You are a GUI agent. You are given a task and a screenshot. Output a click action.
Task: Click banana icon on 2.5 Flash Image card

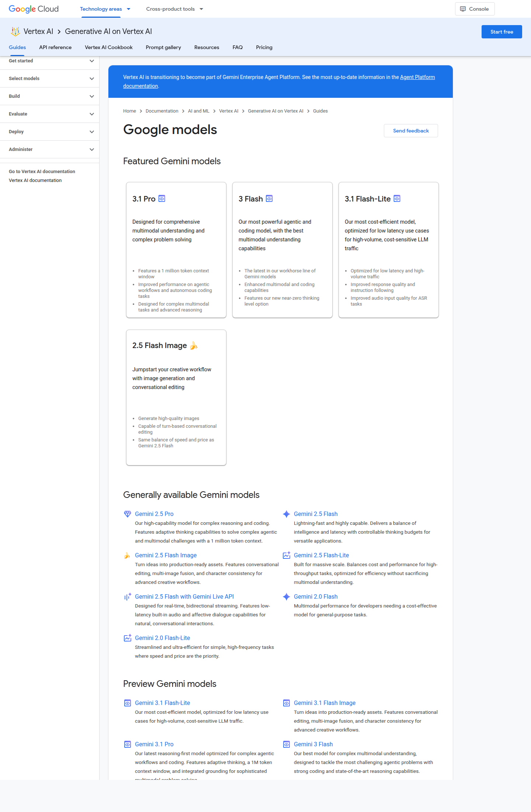[194, 345]
